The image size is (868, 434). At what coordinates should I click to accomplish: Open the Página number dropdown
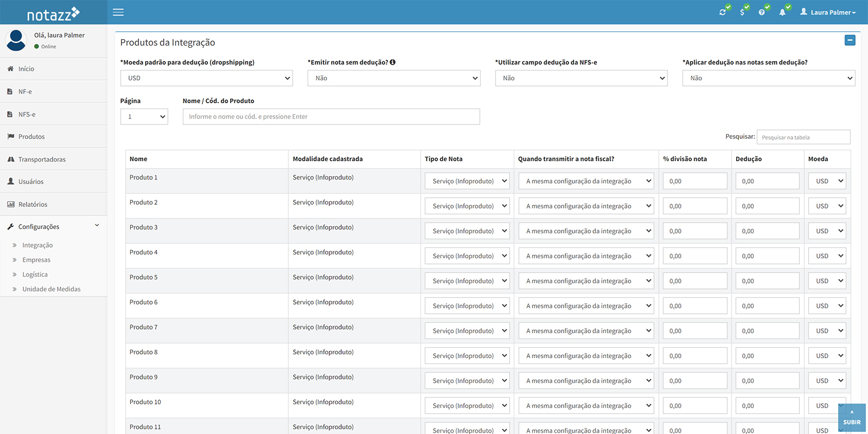pyautogui.click(x=144, y=117)
